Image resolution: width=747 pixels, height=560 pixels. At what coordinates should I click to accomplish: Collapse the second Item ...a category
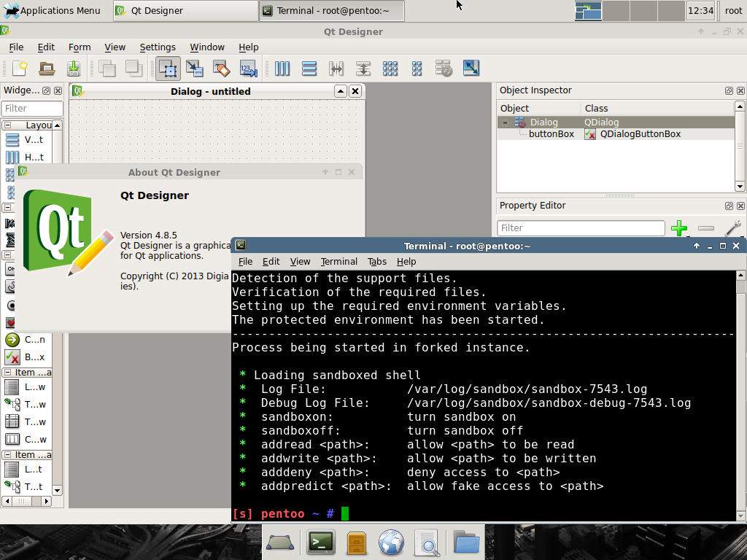tap(7, 455)
